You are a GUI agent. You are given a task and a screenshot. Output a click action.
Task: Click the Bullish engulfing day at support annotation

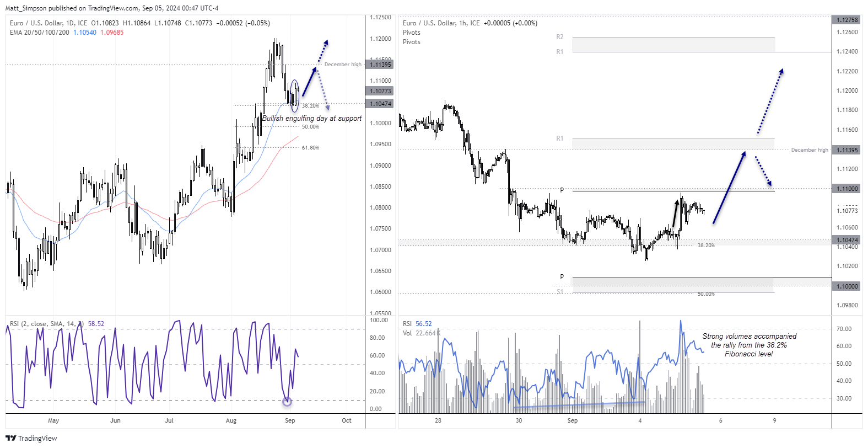pos(312,118)
